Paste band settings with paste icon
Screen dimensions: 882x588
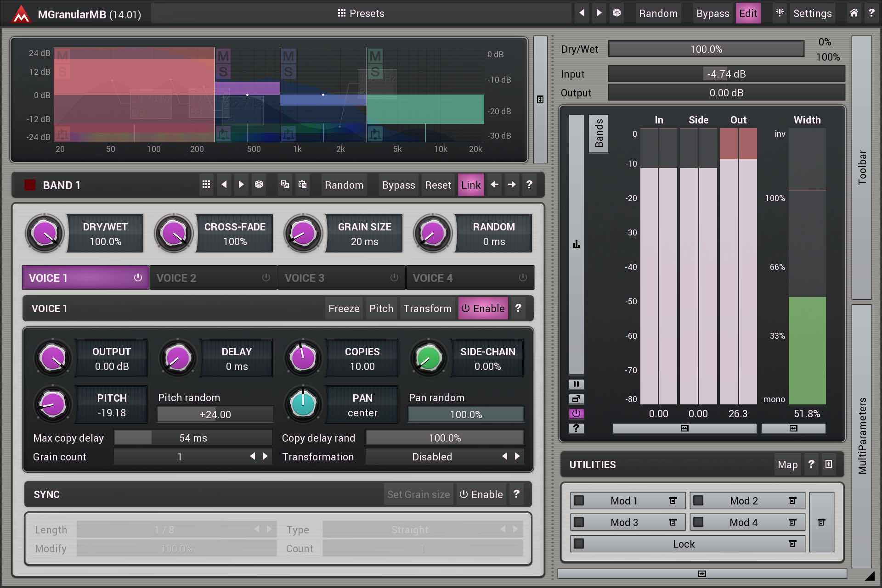(x=302, y=185)
